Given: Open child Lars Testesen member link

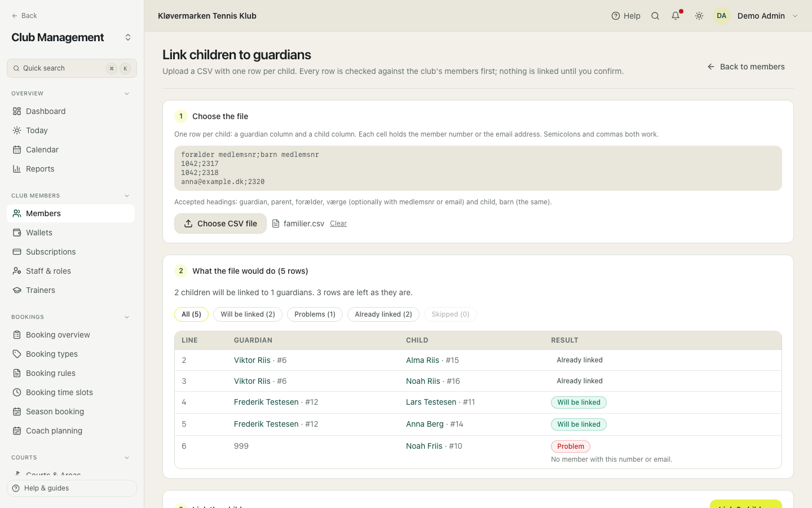Looking at the screenshot, I should (x=431, y=402).
